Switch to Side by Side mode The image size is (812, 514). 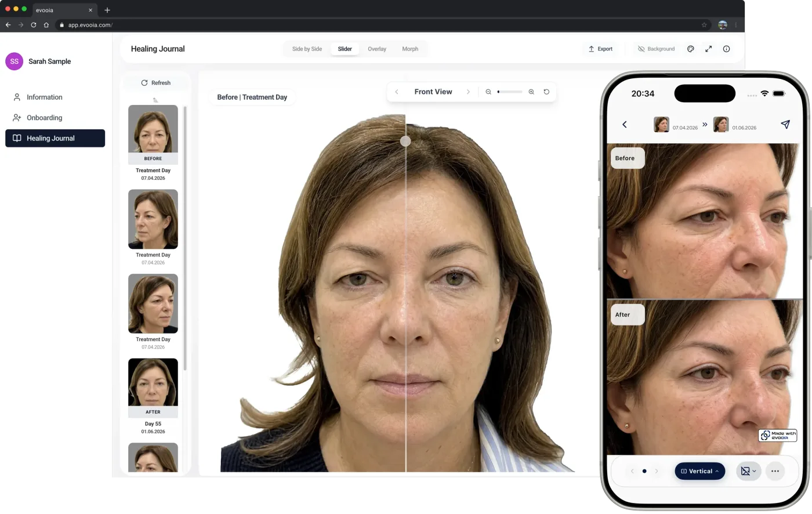click(307, 49)
